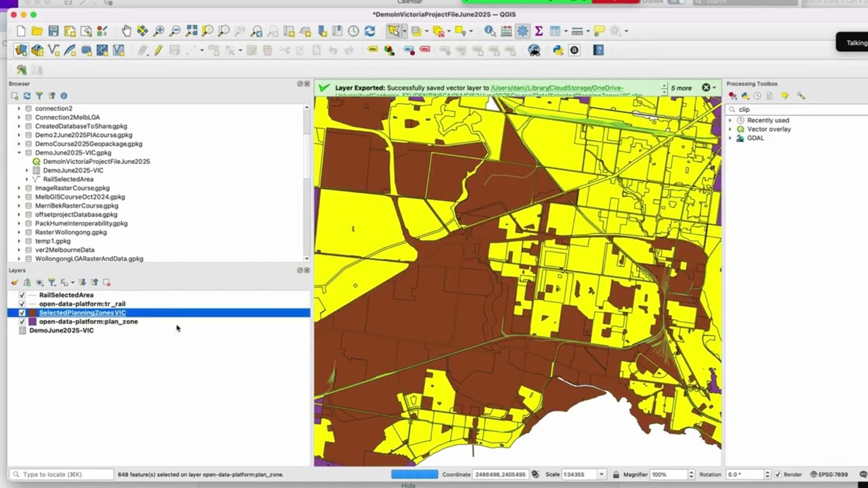The height and width of the screenshot is (488, 868).
Task: Open the help book icon in toolbar
Action: pyautogui.click(x=598, y=50)
